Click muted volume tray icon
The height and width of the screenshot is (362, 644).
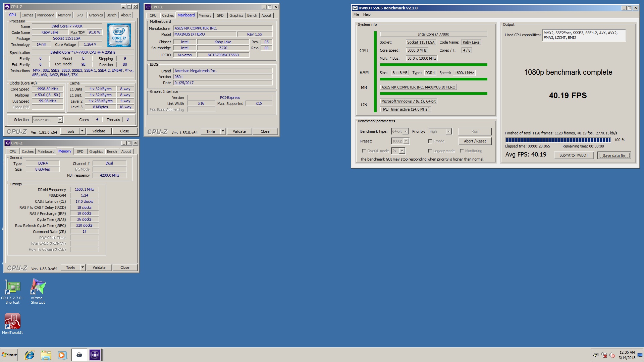coord(612,355)
